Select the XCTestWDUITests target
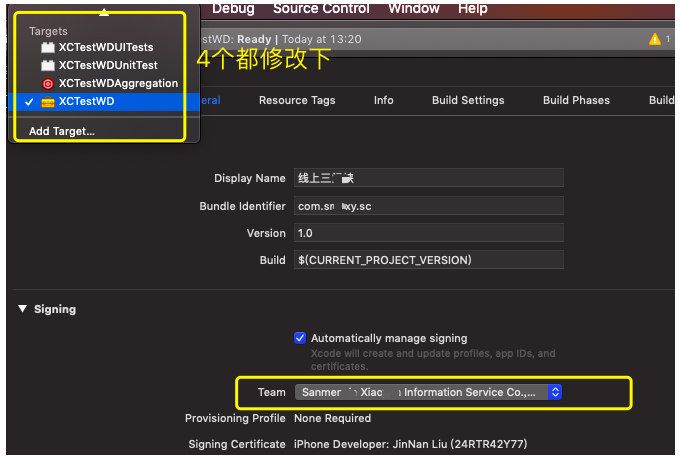685x459 pixels. pyautogui.click(x=104, y=47)
